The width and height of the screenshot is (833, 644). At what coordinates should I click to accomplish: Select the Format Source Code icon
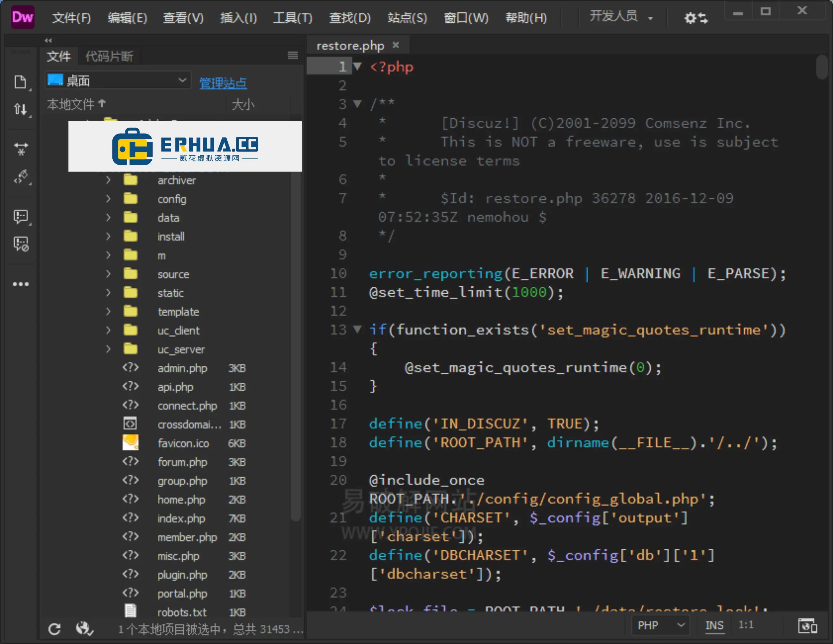pyautogui.click(x=21, y=177)
